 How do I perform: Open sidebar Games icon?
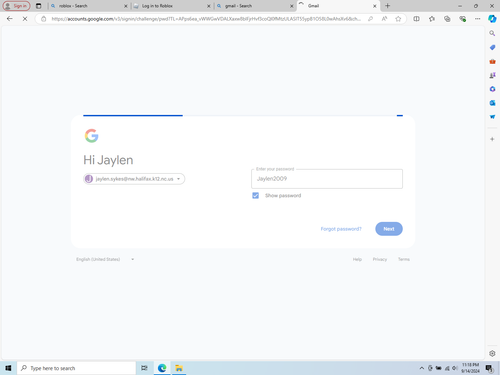tap(492, 75)
